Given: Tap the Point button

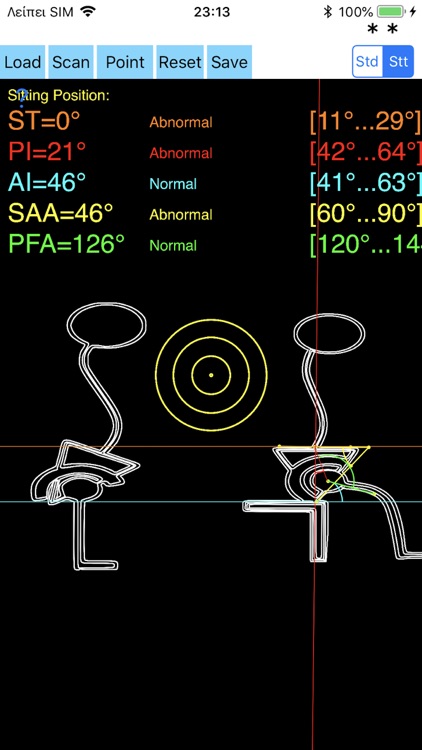Looking at the screenshot, I should [x=125, y=62].
